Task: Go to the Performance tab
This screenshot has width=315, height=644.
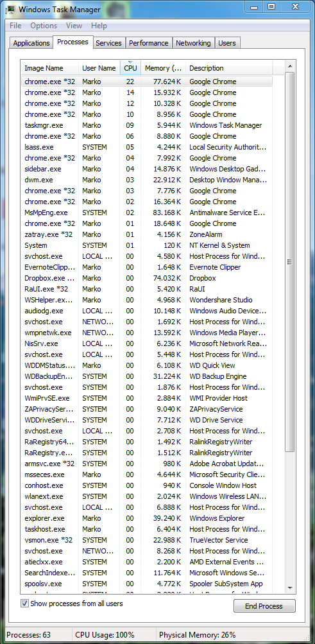Action: 148,43
